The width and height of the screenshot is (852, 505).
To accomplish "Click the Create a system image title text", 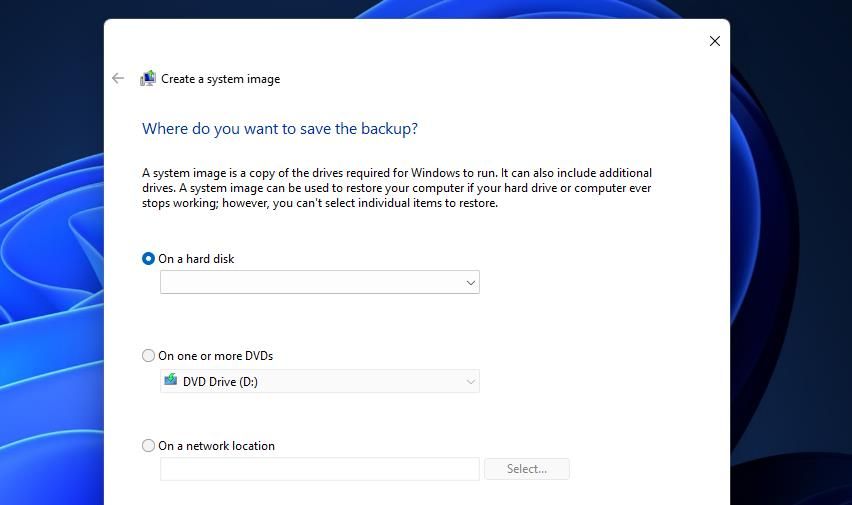I will pyautogui.click(x=220, y=79).
